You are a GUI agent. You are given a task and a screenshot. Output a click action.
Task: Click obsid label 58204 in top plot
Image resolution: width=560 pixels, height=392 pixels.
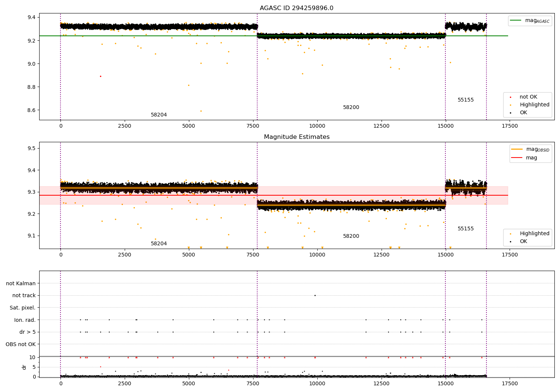tap(159, 115)
